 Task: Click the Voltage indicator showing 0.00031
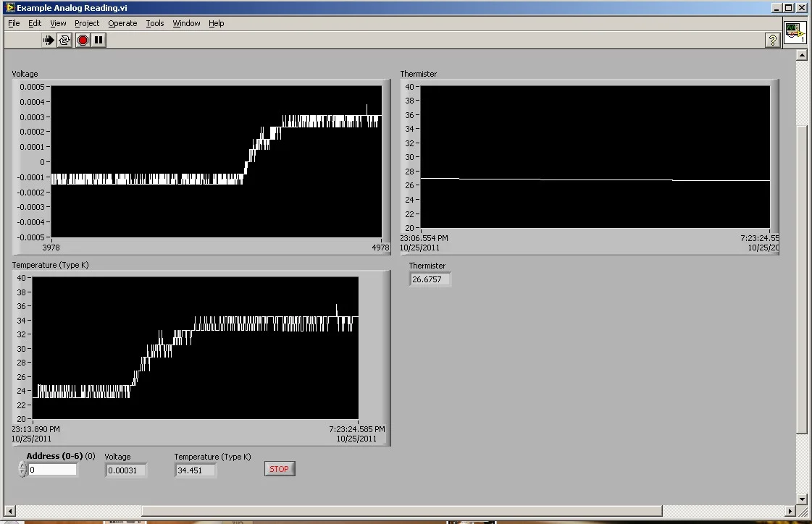[125, 470]
